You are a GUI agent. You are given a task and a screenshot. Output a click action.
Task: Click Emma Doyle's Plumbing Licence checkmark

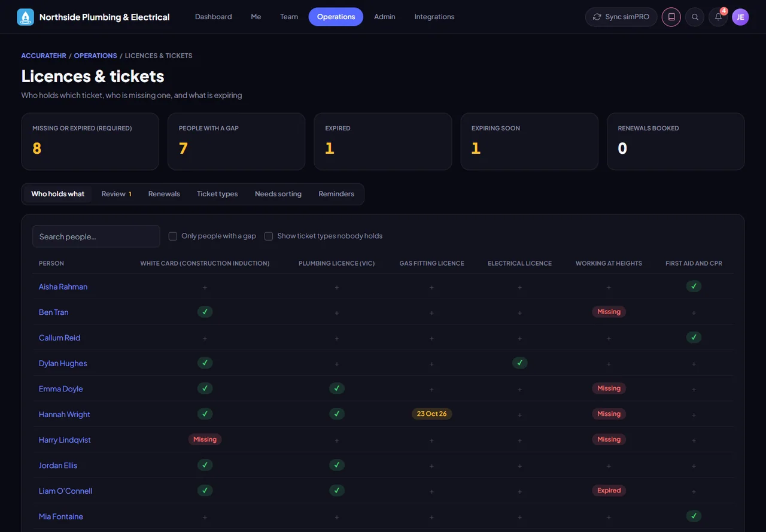click(x=336, y=388)
